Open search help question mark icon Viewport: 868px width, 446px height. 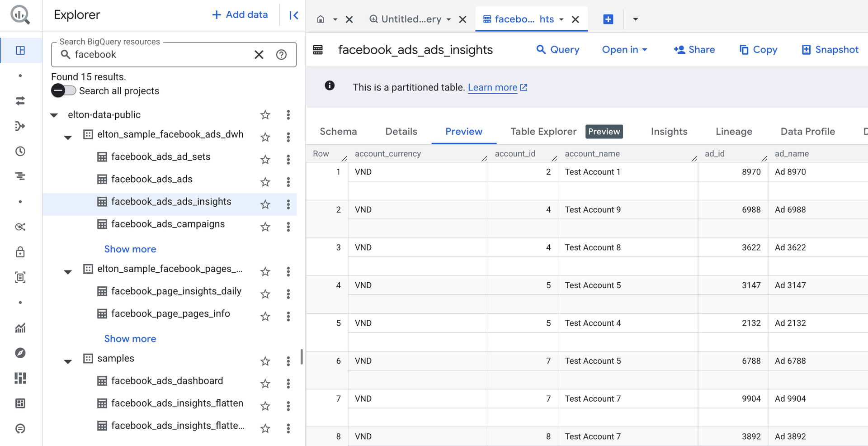pyautogui.click(x=281, y=55)
